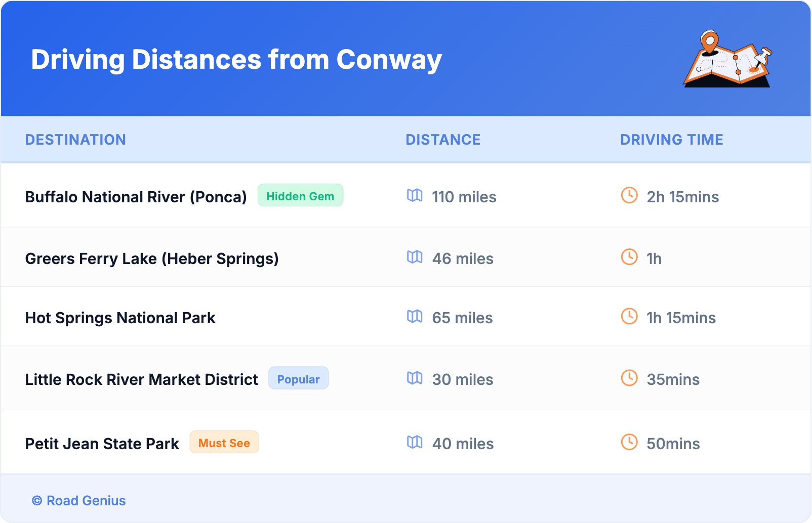Sort by the Distance column header

click(x=443, y=140)
